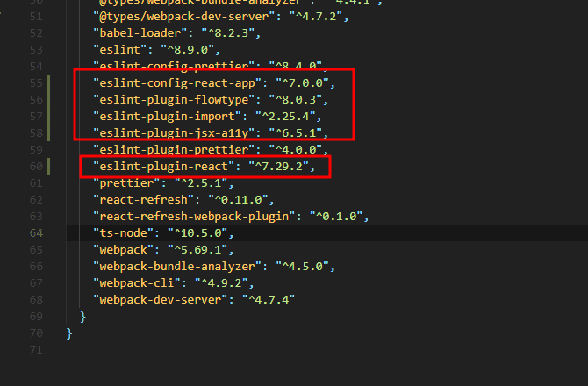The image size is (588, 386).
Task: Click version value "^8.2.3" of babel-loader
Action: pos(227,33)
